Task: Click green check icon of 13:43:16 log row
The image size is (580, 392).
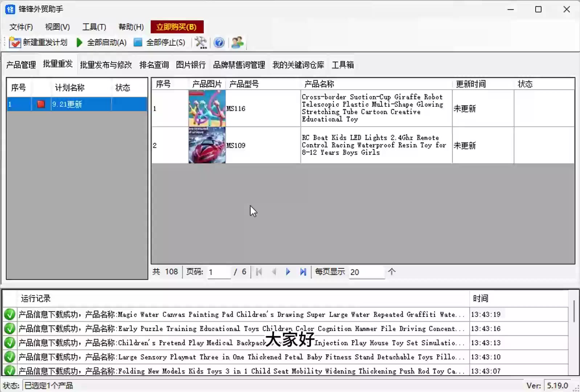Action: [x=9, y=328]
